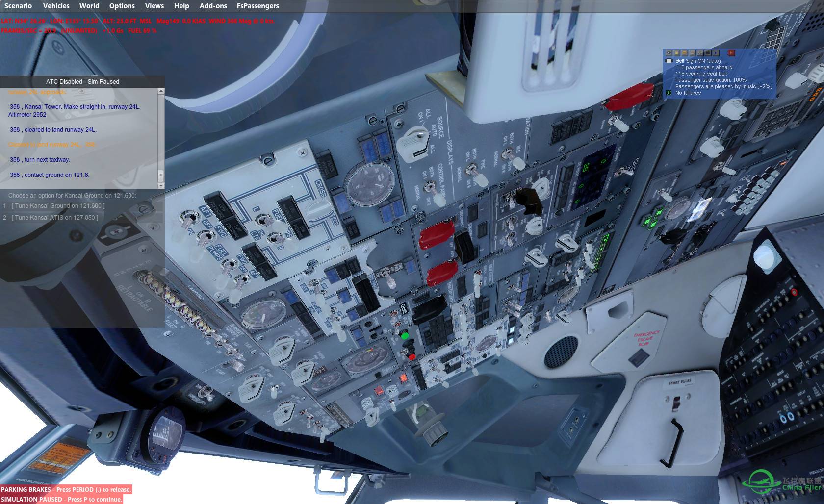This screenshot has width=824, height=504.
Task: Open the Vehicles menu
Action: pos(56,6)
